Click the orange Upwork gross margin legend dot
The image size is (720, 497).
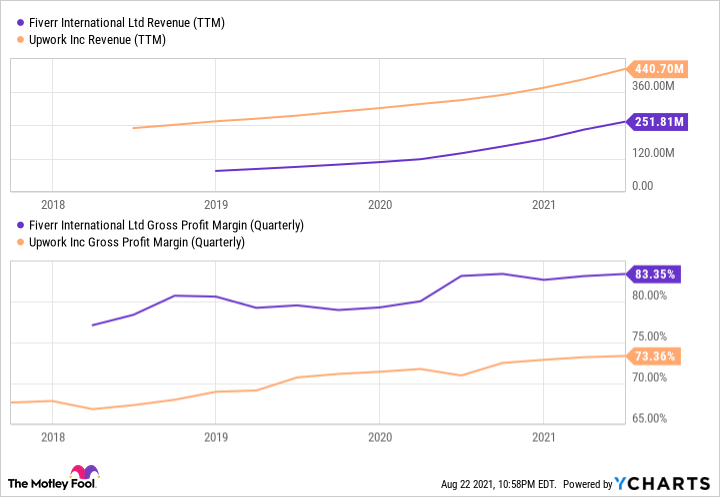[9, 242]
